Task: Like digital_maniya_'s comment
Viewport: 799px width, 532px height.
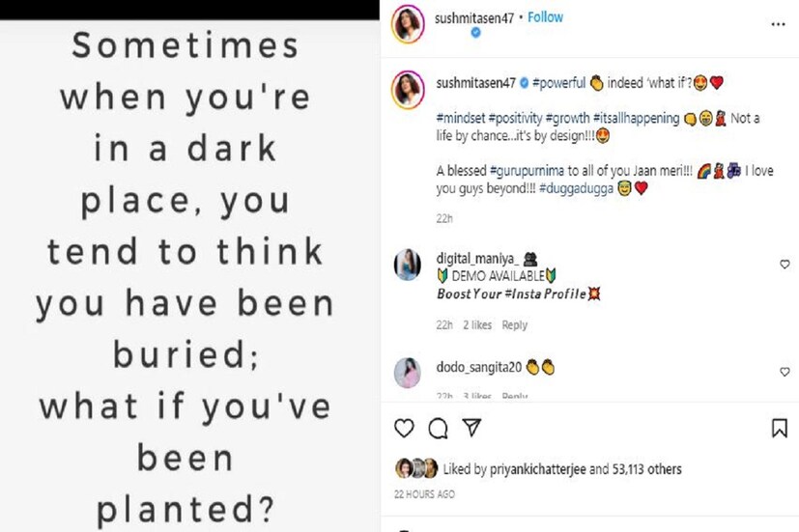Action: (785, 265)
